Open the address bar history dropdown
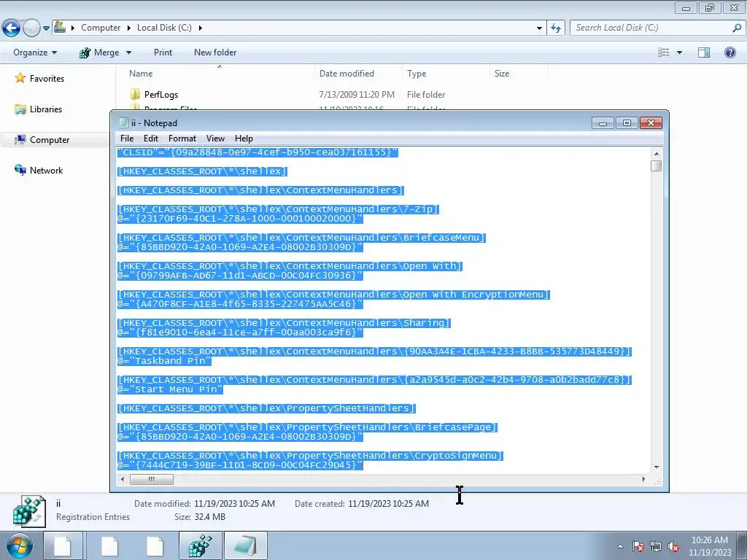747x560 pixels. pos(539,28)
